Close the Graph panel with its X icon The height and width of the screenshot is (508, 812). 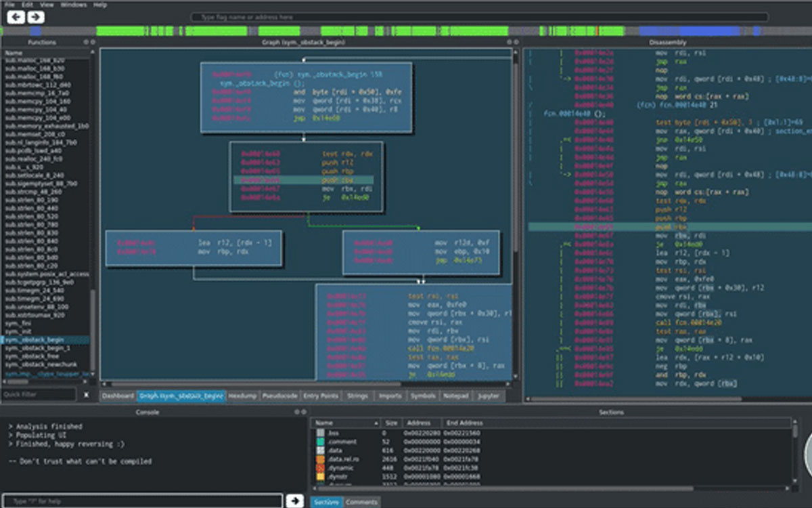[x=516, y=42]
